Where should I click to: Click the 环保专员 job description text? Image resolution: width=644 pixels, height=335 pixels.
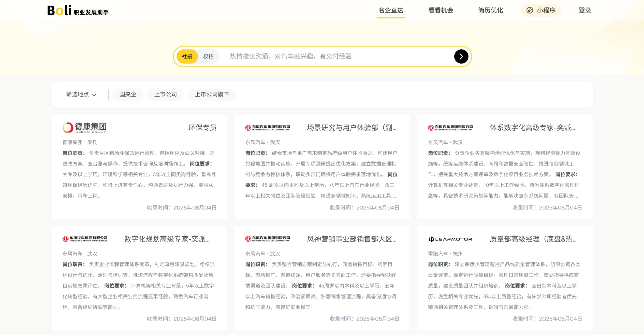(139, 174)
